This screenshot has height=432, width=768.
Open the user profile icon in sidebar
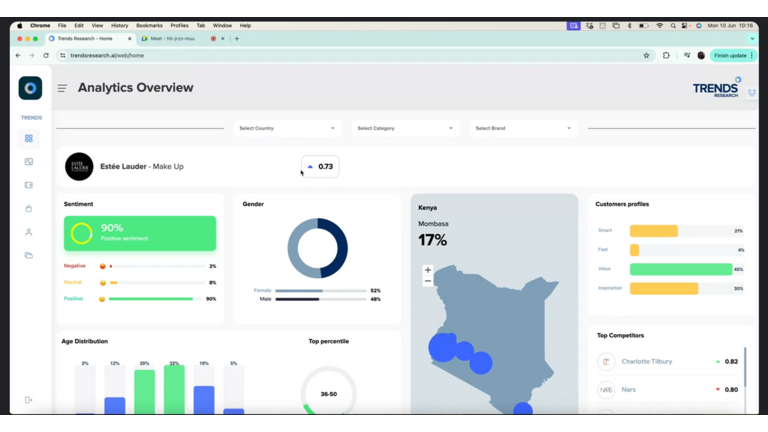click(x=29, y=232)
